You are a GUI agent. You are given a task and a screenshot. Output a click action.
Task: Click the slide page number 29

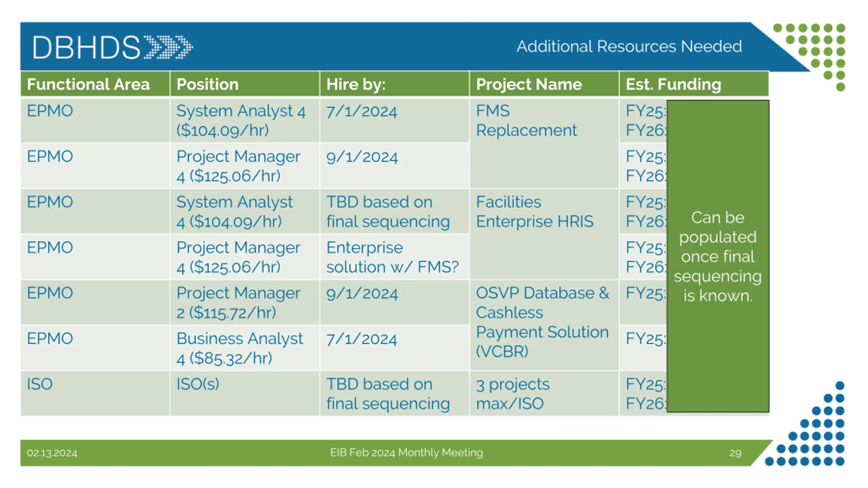pos(735,453)
